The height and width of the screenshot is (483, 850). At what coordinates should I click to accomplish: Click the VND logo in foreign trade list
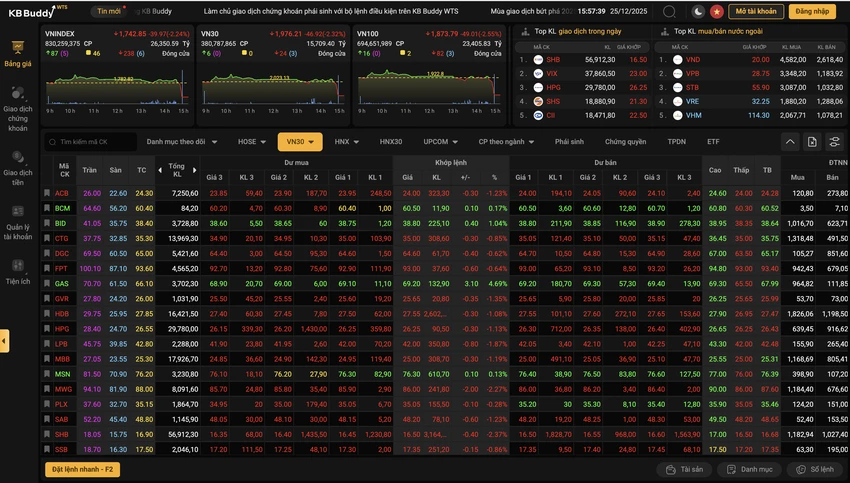point(678,60)
